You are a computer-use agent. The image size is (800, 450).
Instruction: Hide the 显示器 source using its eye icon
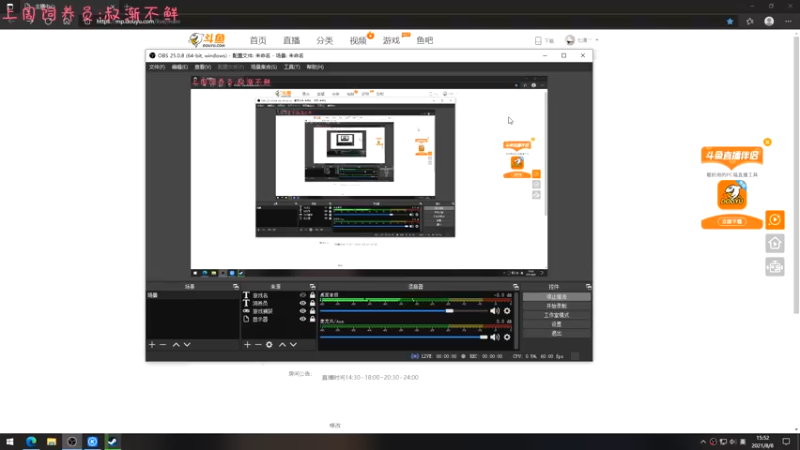[x=302, y=319]
